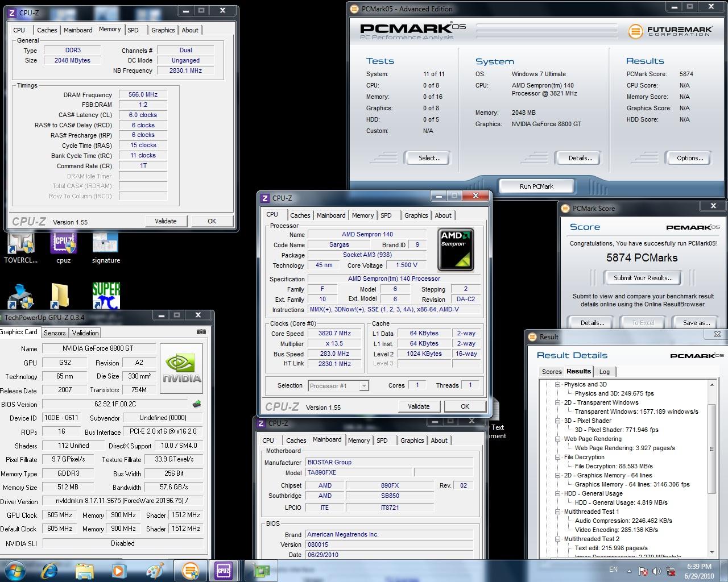The image size is (728, 582).
Task: Open the TOVERCL... desktop shortcut
Action: point(20,248)
